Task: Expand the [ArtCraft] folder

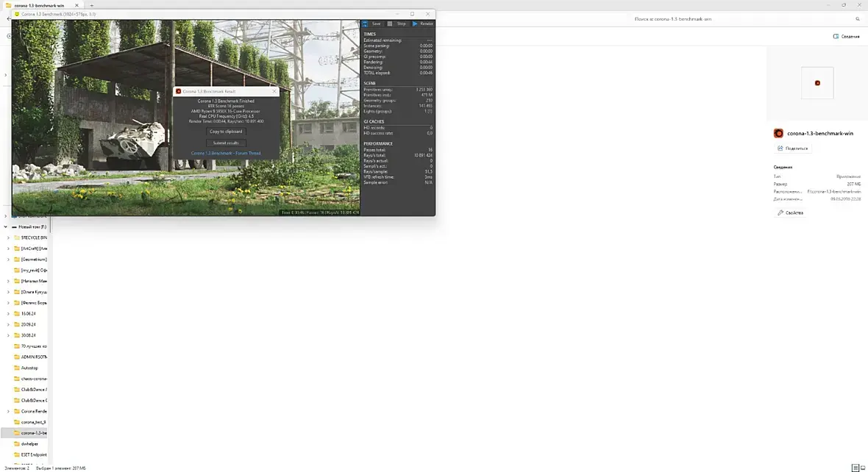Action: (x=8, y=248)
